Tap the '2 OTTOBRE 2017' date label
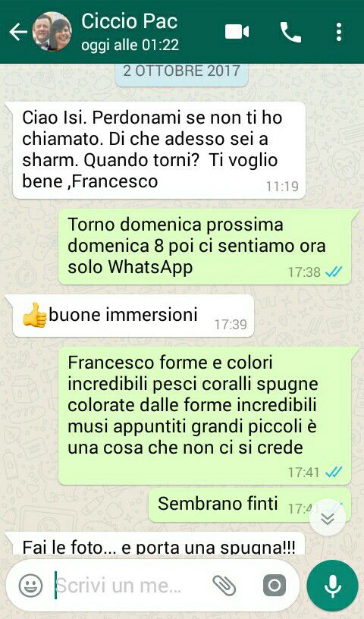 pos(181,71)
